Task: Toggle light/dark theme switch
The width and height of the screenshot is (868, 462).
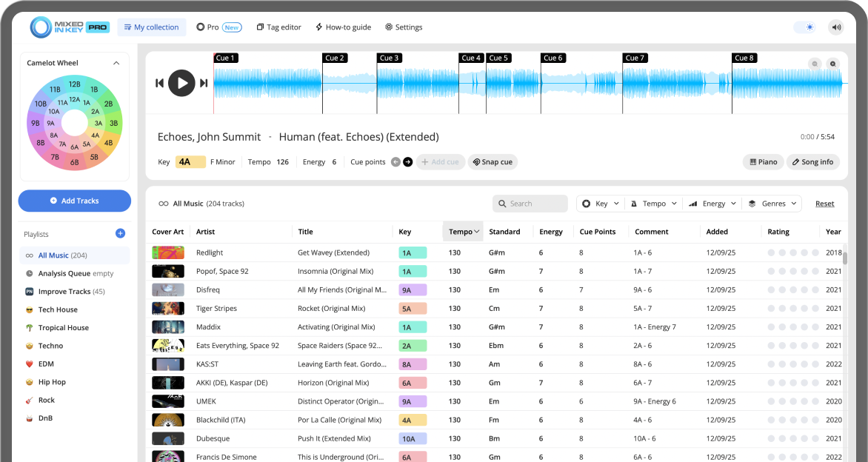Action: click(805, 27)
